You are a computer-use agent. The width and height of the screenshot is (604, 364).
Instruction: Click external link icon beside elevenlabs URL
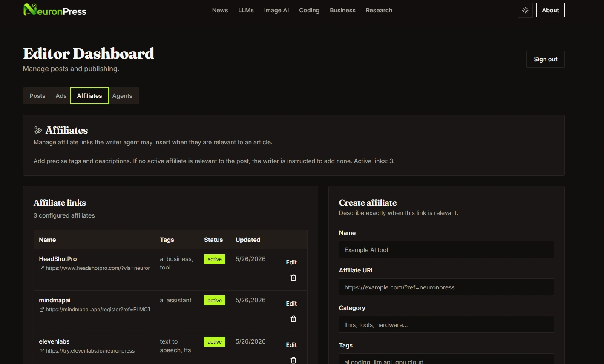click(x=41, y=351)
